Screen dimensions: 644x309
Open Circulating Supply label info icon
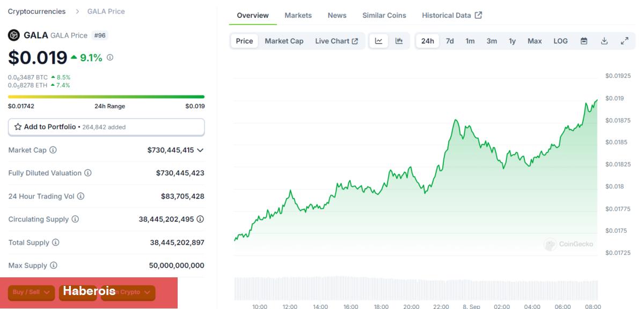(75, 219)
